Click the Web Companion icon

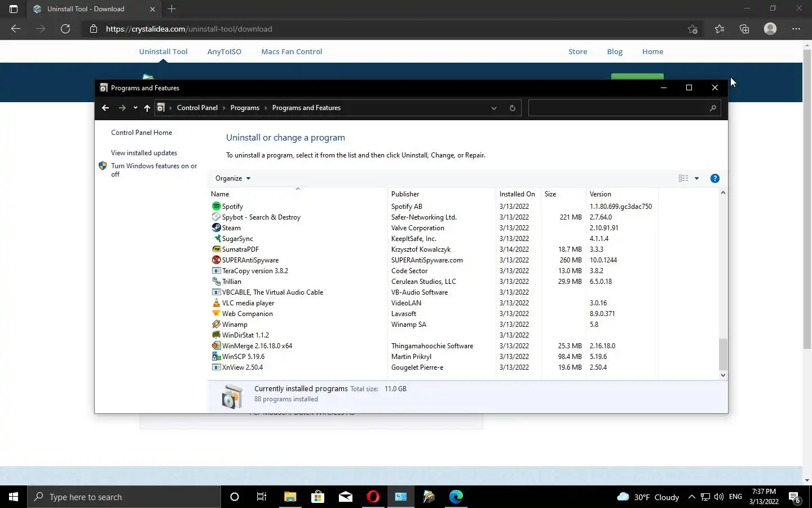pos(216,314)
